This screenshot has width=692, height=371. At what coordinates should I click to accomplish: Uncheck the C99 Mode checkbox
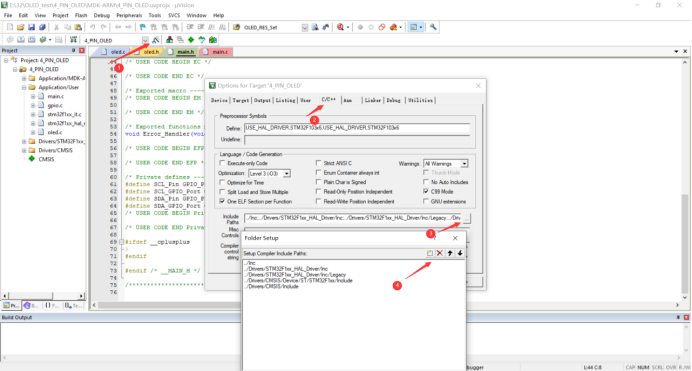pyautogui.click(x=426, y=191)
